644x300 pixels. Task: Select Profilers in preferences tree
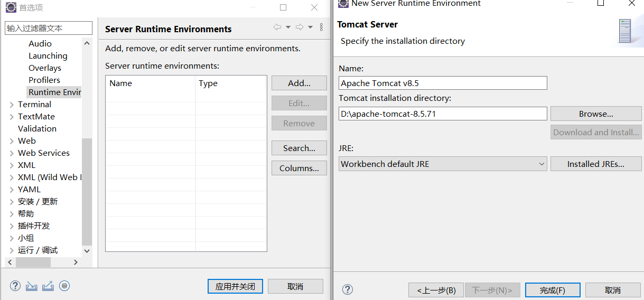(x=44, y=80)
